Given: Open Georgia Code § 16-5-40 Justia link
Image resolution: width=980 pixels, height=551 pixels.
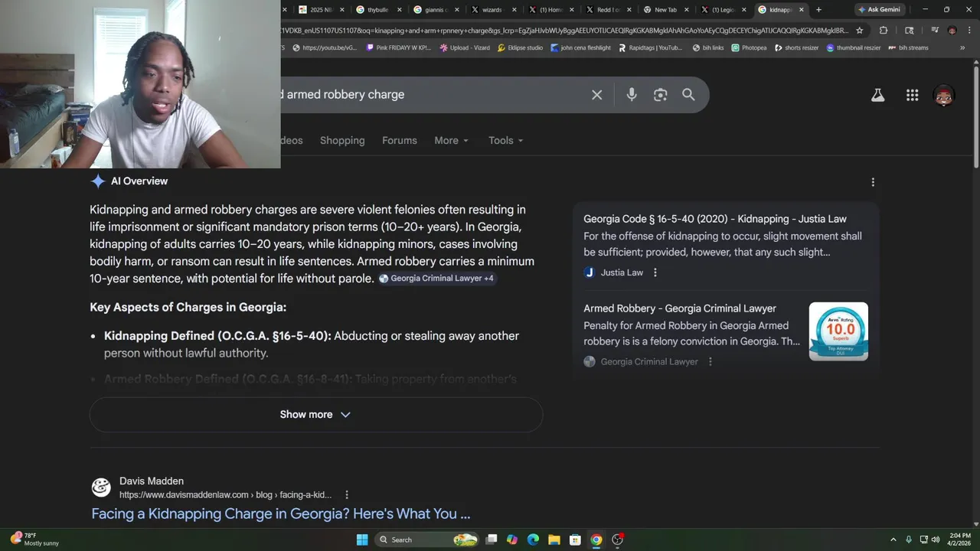Looking at the screenshot, I should tap(715, 219).
